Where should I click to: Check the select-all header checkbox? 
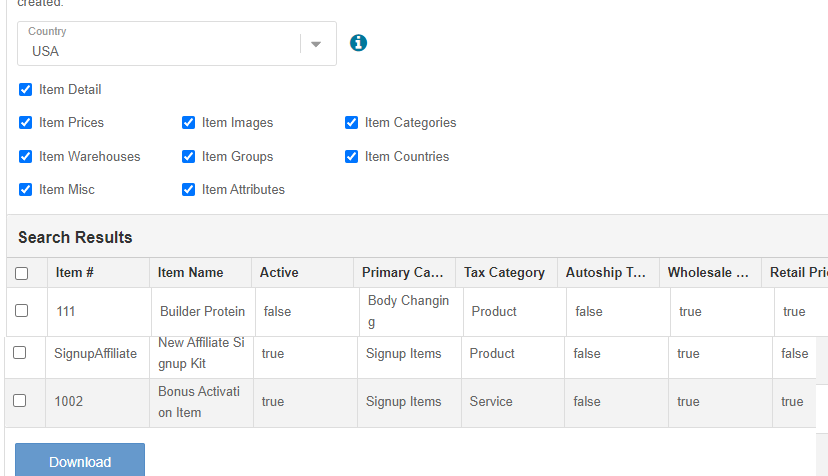click(x=22, y=273)
